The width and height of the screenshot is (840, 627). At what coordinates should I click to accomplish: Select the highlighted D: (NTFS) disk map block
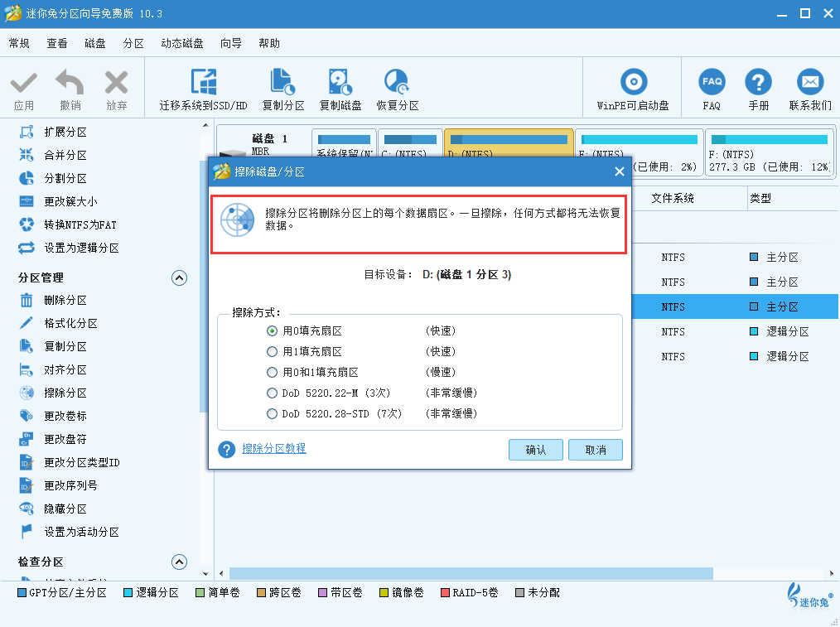[509, 143]
